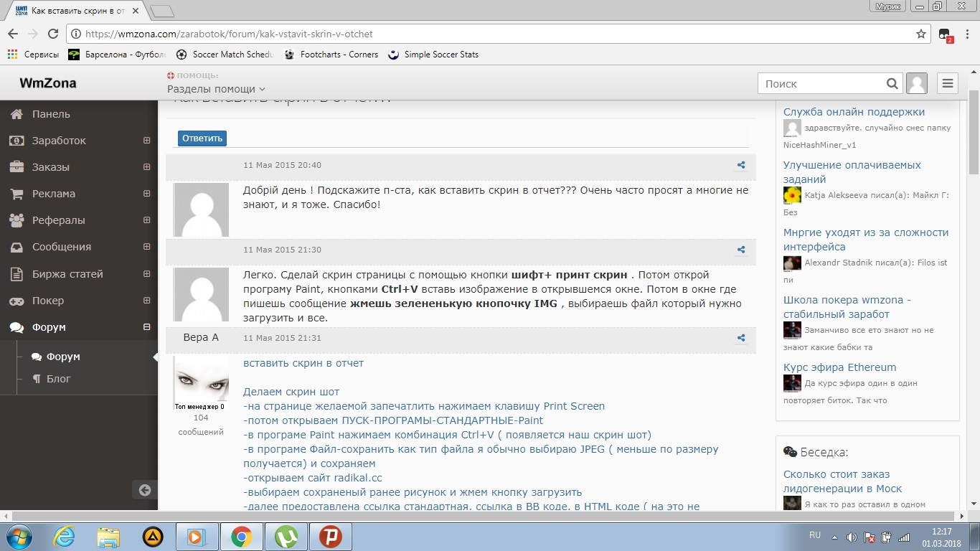980x551 pixels.
Task: Expand the Сообщения plus toggle
Action: 147,247
